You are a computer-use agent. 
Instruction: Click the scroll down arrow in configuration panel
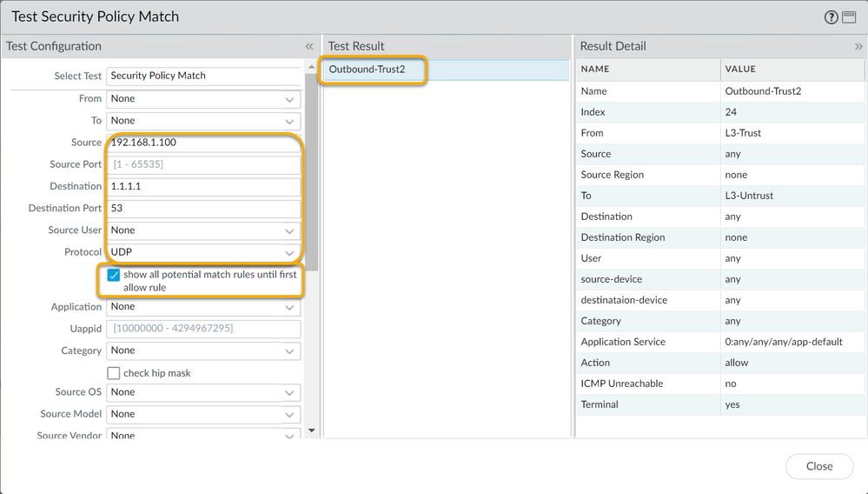click(312, 430)
